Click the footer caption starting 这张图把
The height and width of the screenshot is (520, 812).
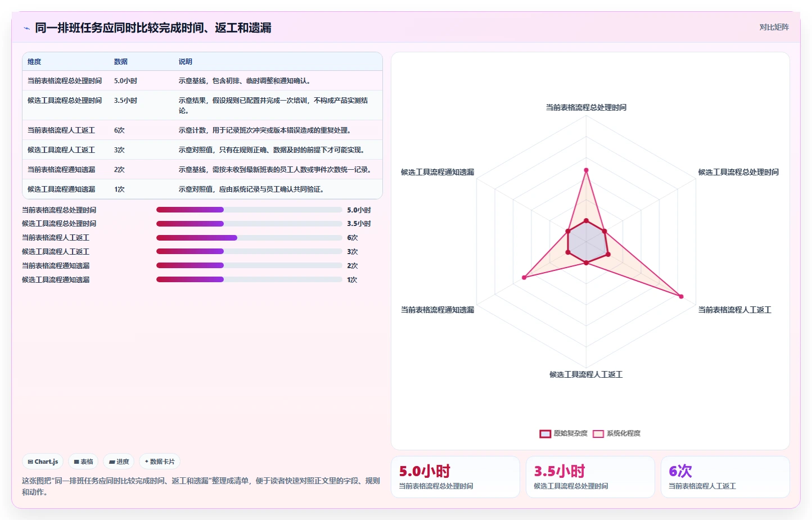[x=201, y=486]
